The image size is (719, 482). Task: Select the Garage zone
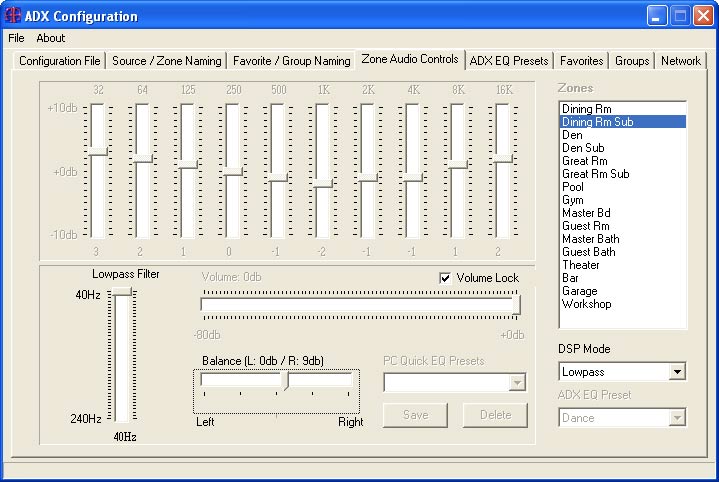point(623,291)
